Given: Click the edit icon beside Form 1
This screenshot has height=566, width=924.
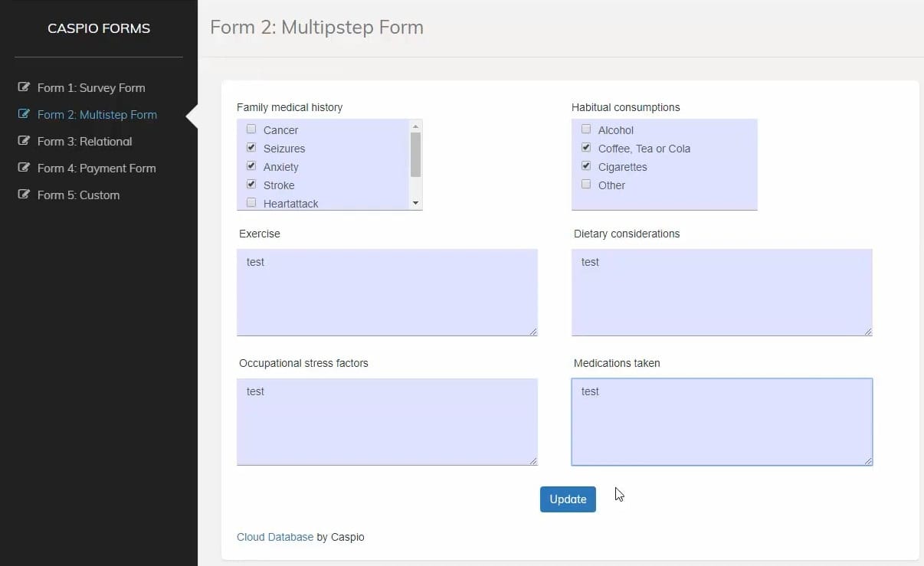Looking at the screenshot, I should (24, 87).
